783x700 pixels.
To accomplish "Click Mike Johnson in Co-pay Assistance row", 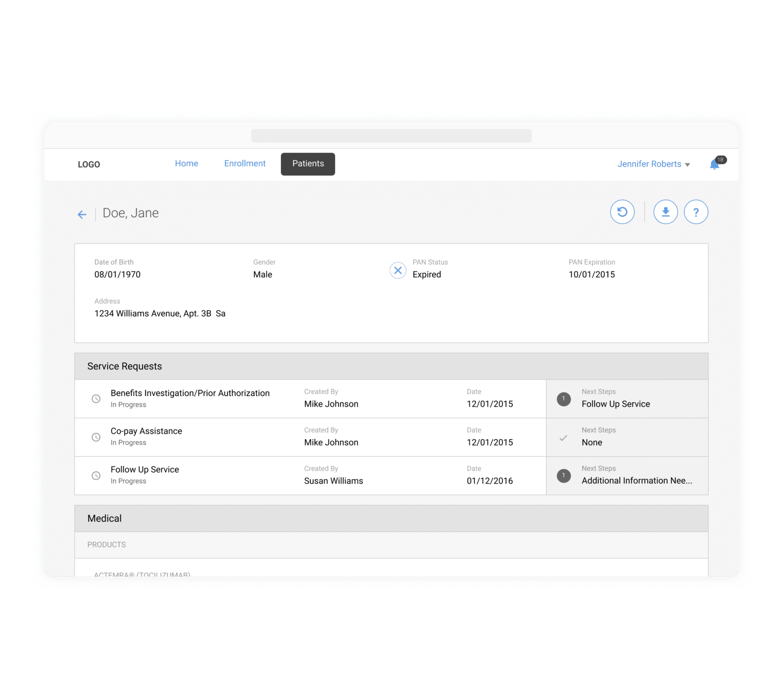I will tap(331, 442).
